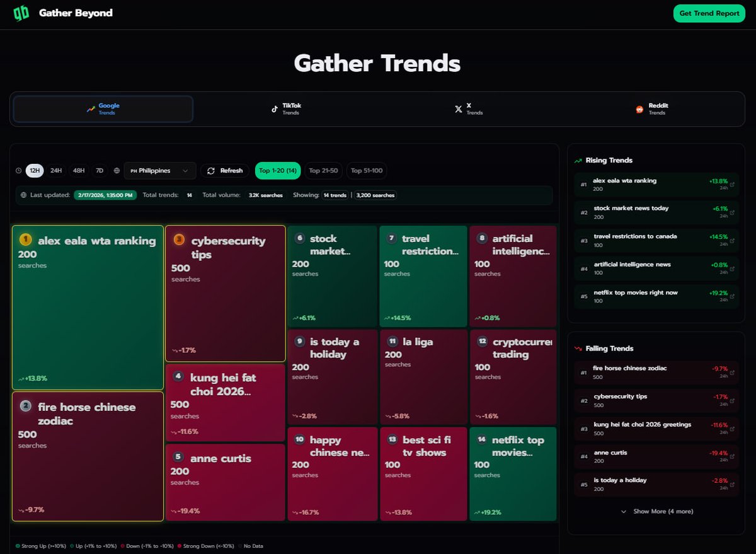Click the Gather Trends page heading
Image resolution: width=756 pixels, height=554 pixels.
(377, 64)
